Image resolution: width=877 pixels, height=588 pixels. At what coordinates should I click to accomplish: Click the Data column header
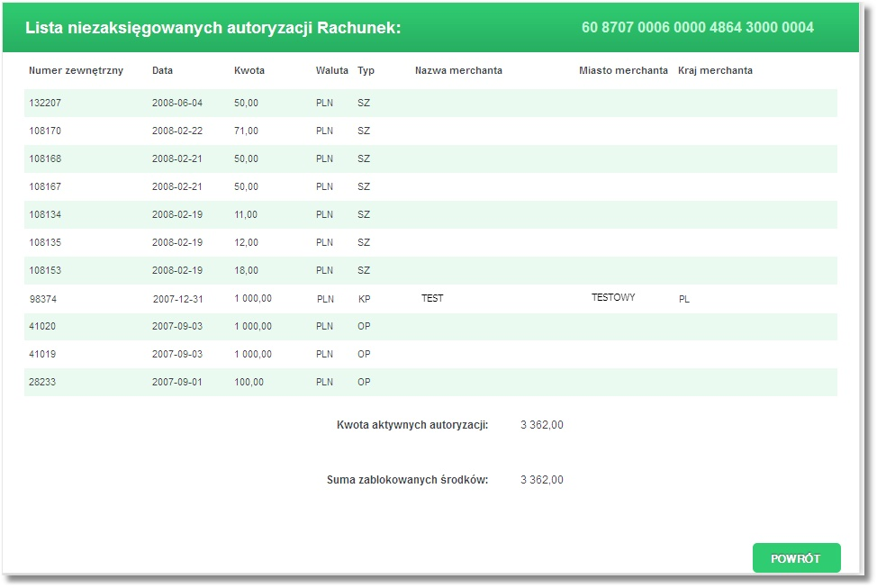(162, 70)
